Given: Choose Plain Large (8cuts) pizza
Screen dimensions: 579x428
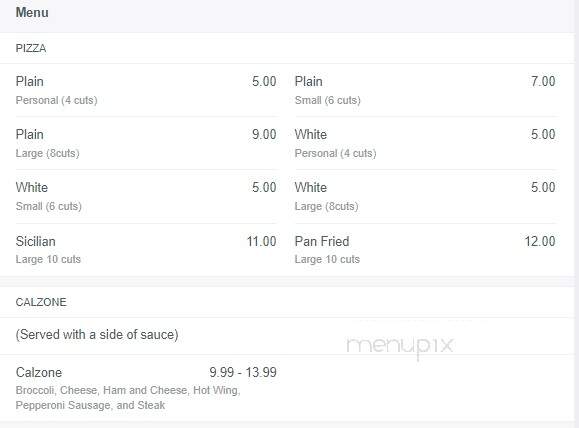Looking at the screenshot, I should click(146, 143).
